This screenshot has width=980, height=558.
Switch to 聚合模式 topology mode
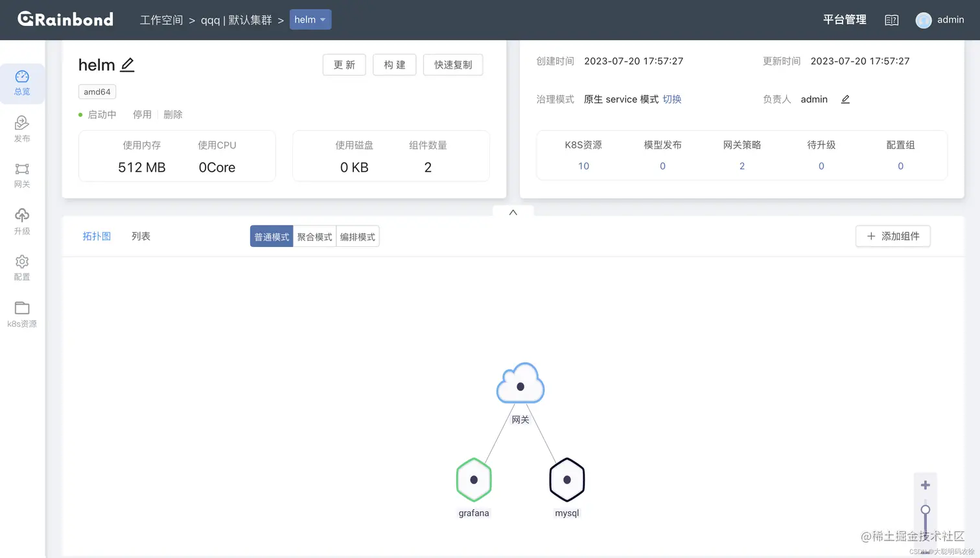(314, 237)
